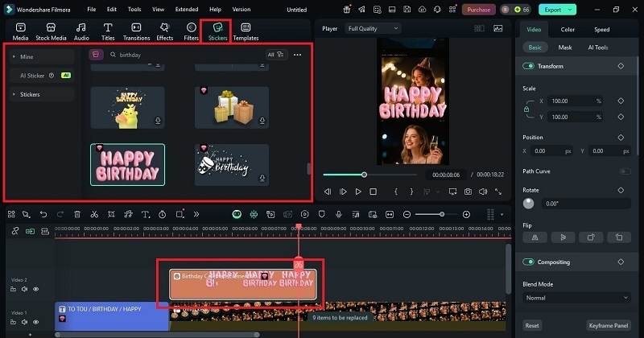Click the Reset button
Screen dimensions: 644x338
532,326
